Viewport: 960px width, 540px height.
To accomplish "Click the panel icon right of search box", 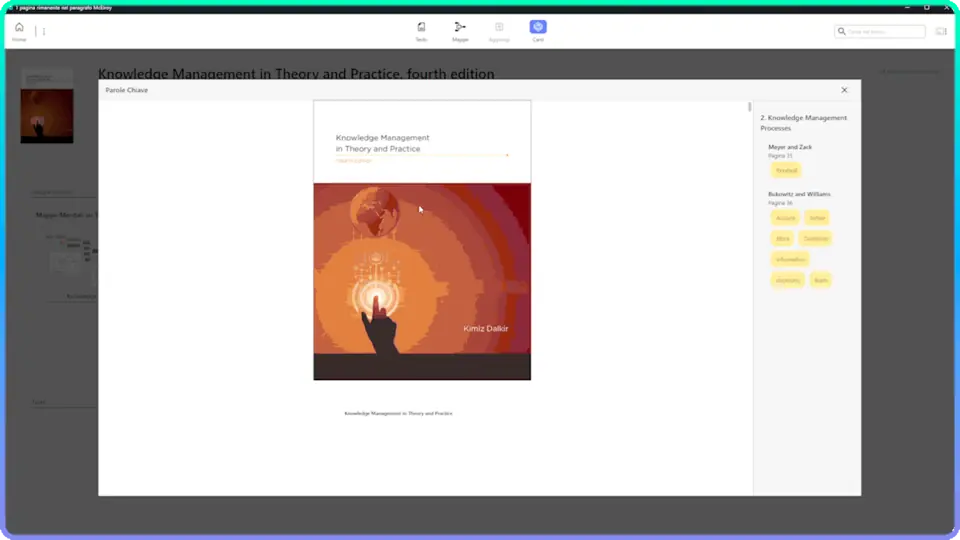I will point(941,32).
